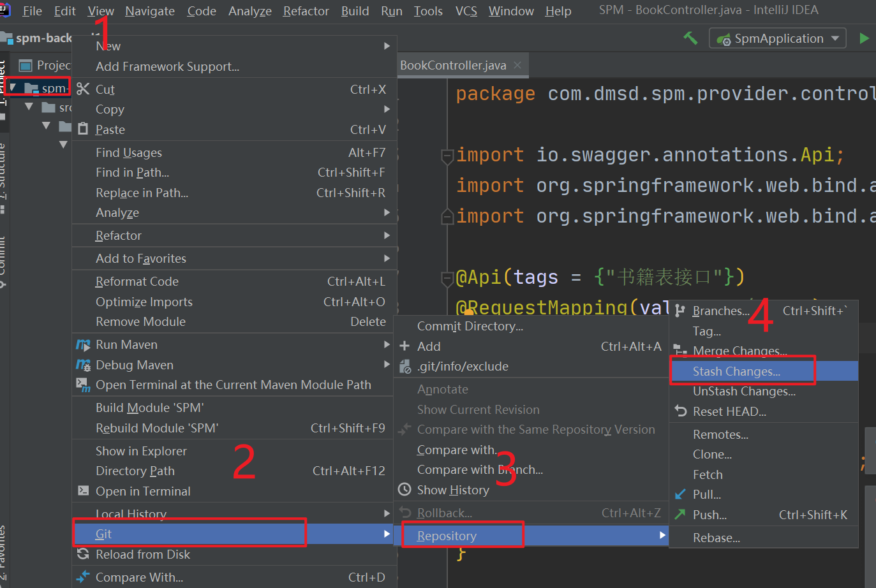Viewport: 876px width, 588px height.
Task: Select Fetch in Repository submenu
Action: point(764,474)
